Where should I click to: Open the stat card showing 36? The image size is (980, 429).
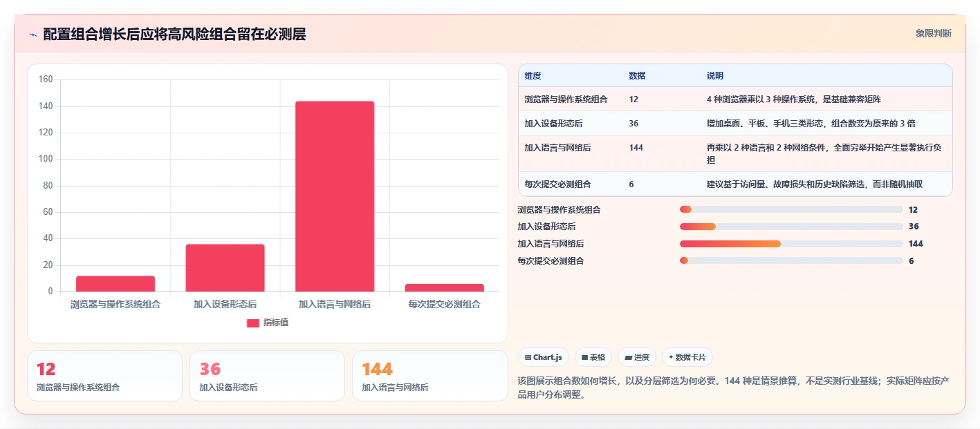pos(267,376)
